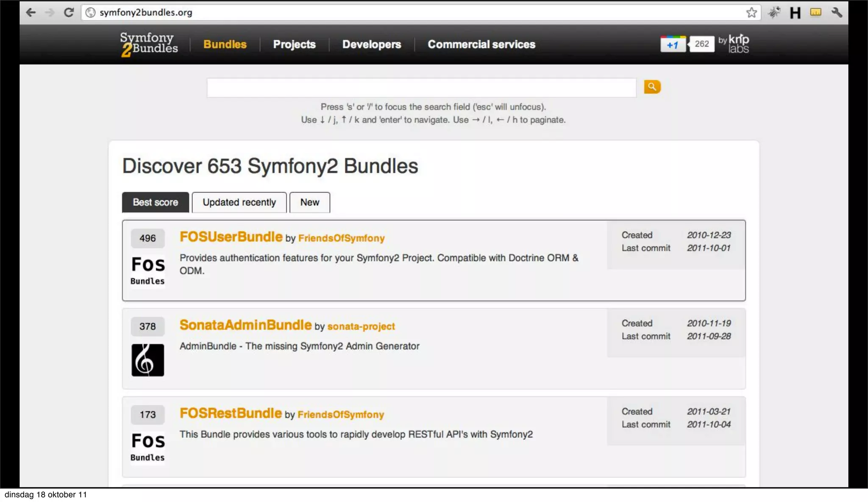
Task: Go to the Developers section
Action: click(x=371, y=44)
